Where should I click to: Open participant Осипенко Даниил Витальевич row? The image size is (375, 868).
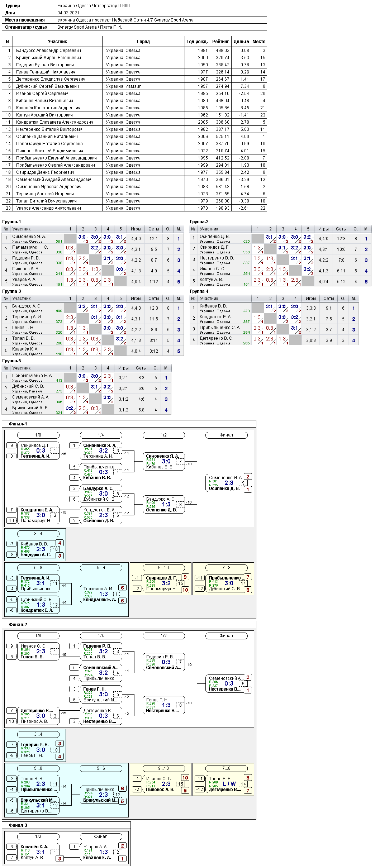tap(134, 137)
